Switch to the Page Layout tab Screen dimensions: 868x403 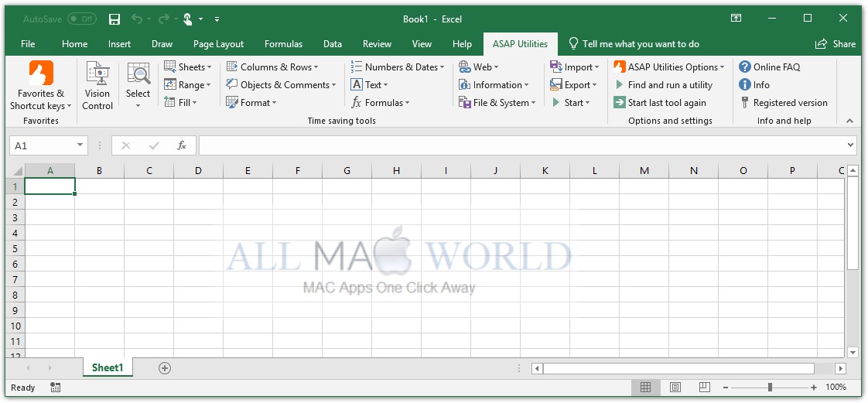click(x=219, y=44)
